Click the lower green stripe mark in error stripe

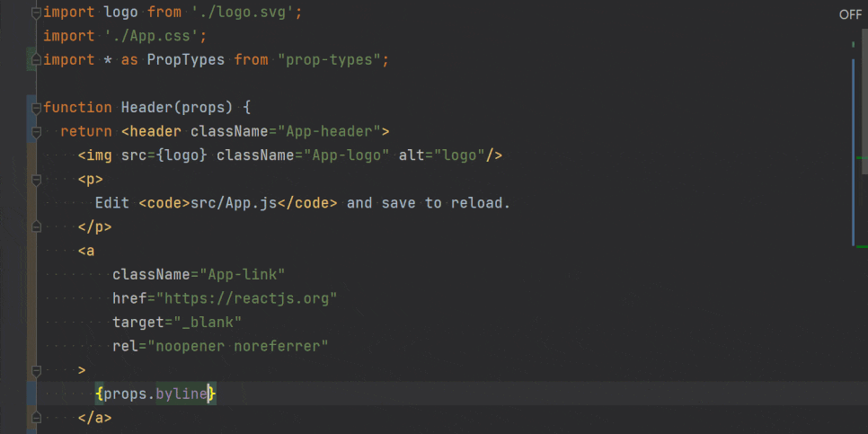click(862, 246)
